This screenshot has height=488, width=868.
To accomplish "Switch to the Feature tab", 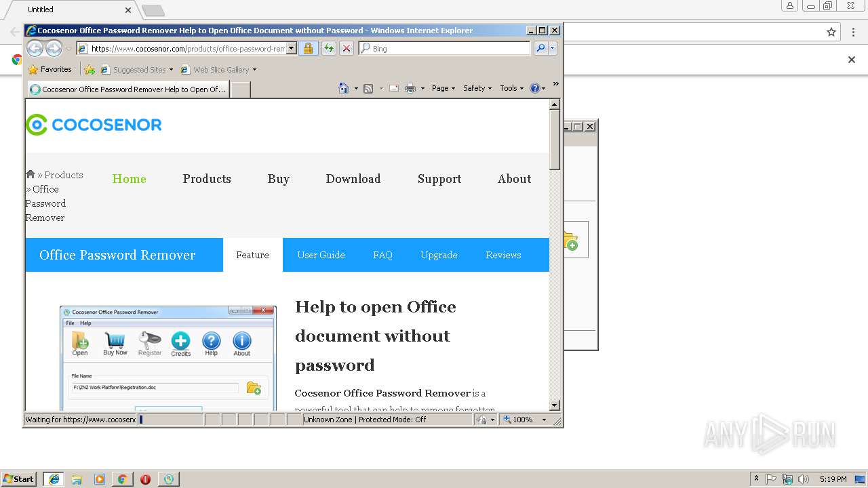I will pyautogui.click(x=252, y=255).
